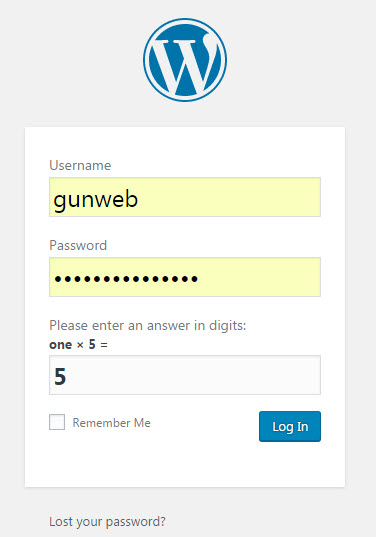
Task: Place cursor on the masked password dots
Action: pos(126,279)
